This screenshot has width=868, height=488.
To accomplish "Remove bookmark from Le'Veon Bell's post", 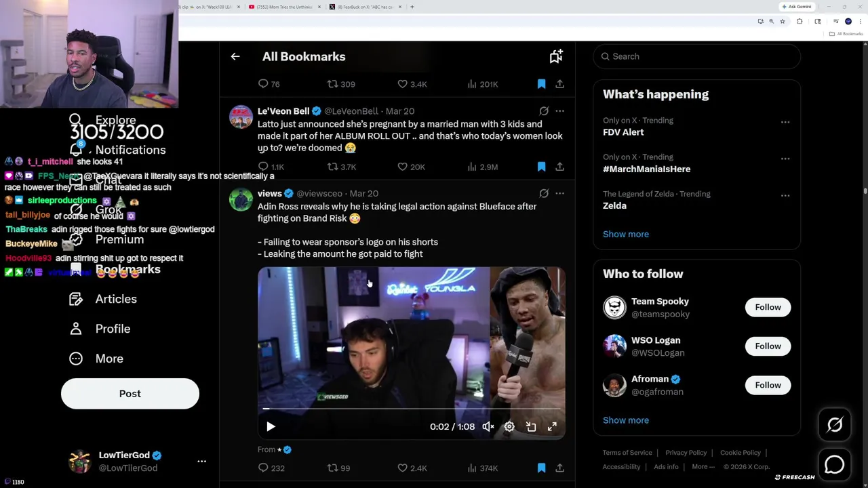I will (x=541, y=167).
